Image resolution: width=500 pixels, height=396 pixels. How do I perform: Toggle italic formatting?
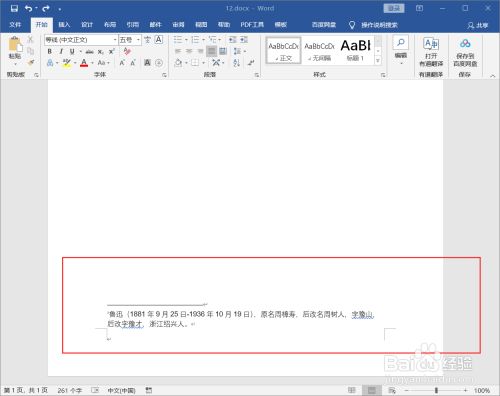pyautogui.click(x=61, y=52)
